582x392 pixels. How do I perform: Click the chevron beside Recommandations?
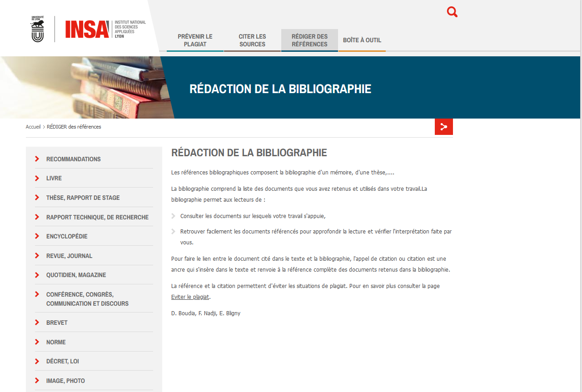(x=37, y=159)
